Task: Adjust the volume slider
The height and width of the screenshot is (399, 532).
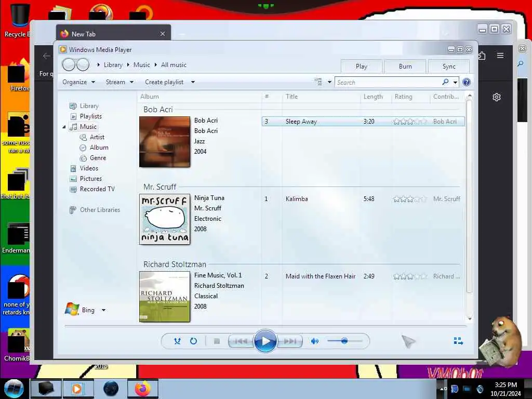Action: click(x=344, y=341)
